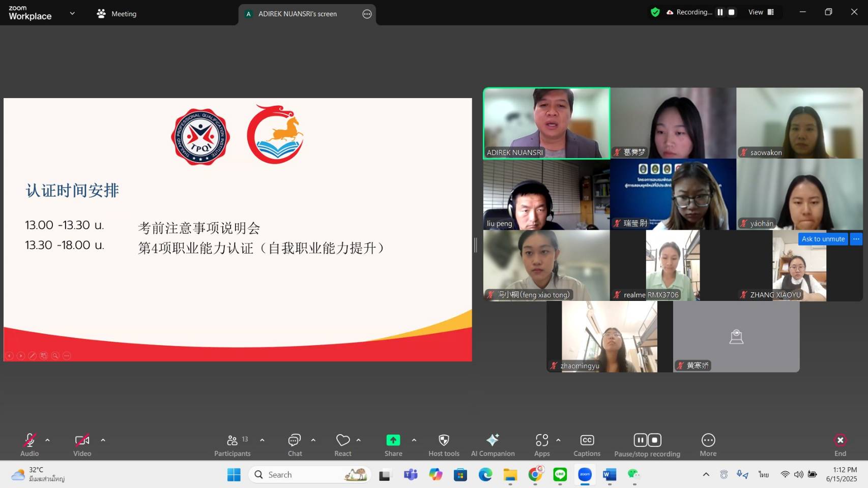Turn on camera with Video button
868x488 pixels.
(x=82, y=445)
